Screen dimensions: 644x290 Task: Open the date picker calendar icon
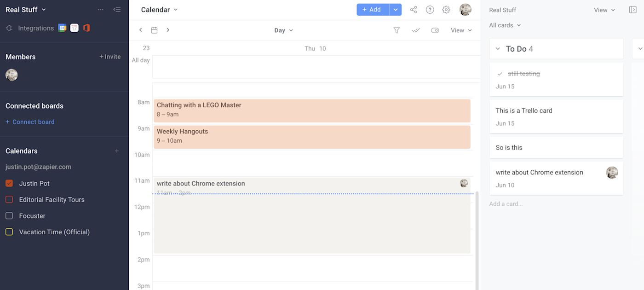click(155, 30)
